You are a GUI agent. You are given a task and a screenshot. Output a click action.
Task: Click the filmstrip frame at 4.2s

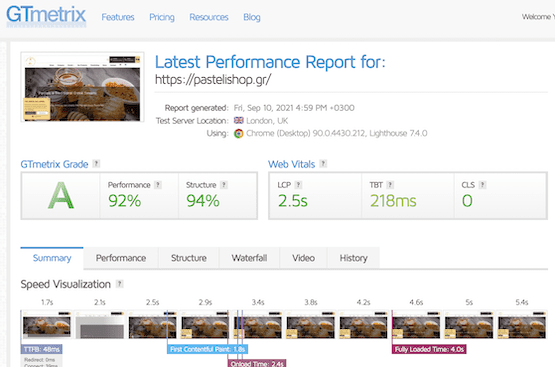click(x=364, y=325)
